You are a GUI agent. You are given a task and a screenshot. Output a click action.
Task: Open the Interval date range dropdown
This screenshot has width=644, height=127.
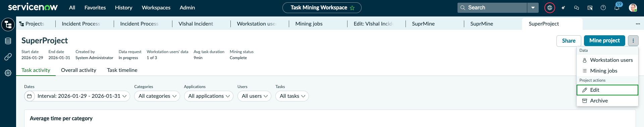point(77,96)
